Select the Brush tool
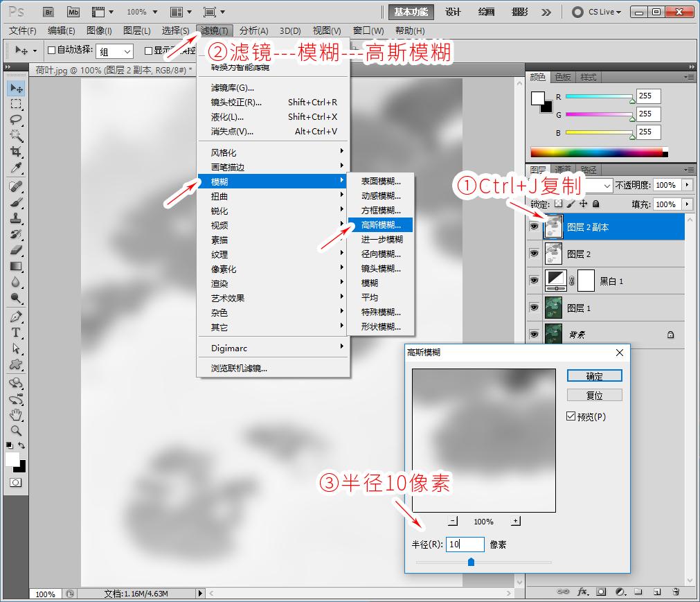The image size is (700, 602). (x=16, y=202)
